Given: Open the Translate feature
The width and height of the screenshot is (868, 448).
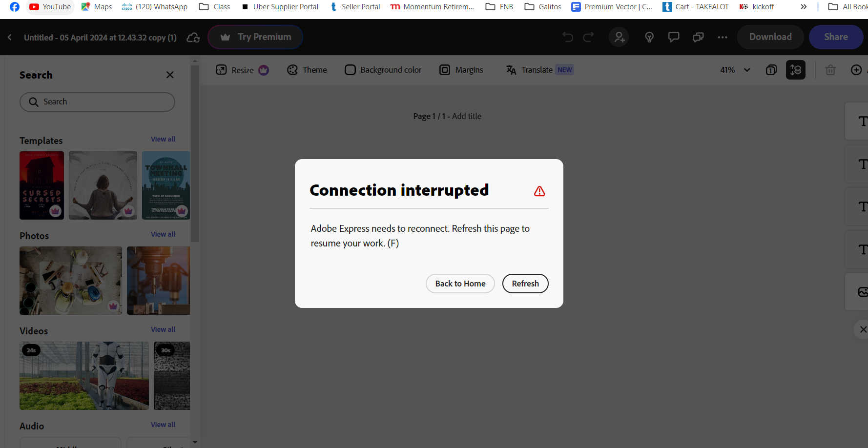Looking at the screenshot, I should click(x=537, y=70).
